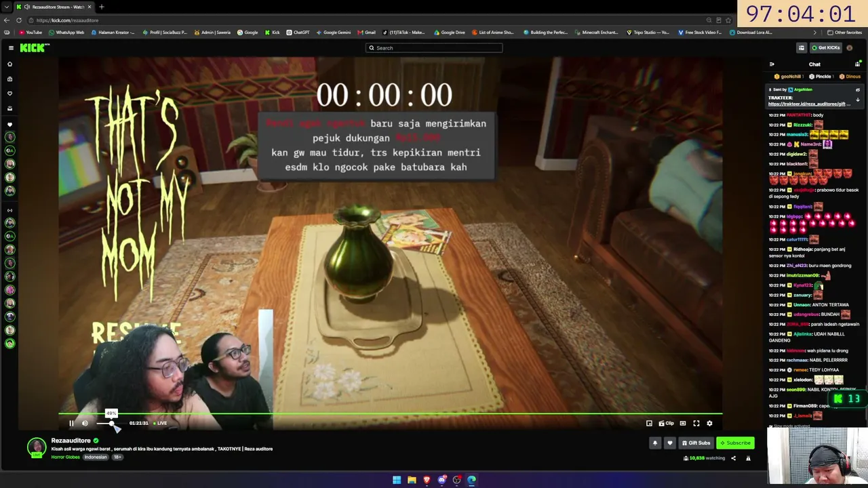The width and height of the screenshot is (868, 488).
Task: Open File Explorer from the taskbar
Action: 412,480
